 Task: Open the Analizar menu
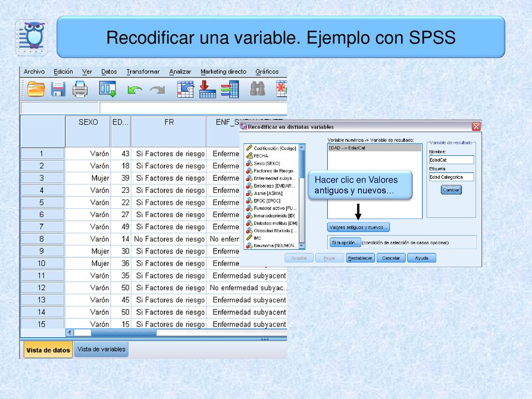click(x=180, y=72)
